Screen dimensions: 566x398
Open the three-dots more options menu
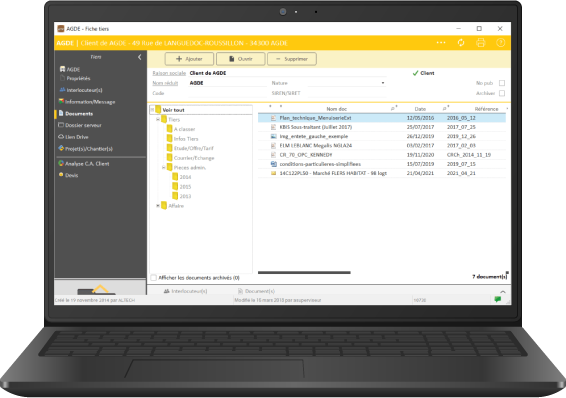click(441, 43)
